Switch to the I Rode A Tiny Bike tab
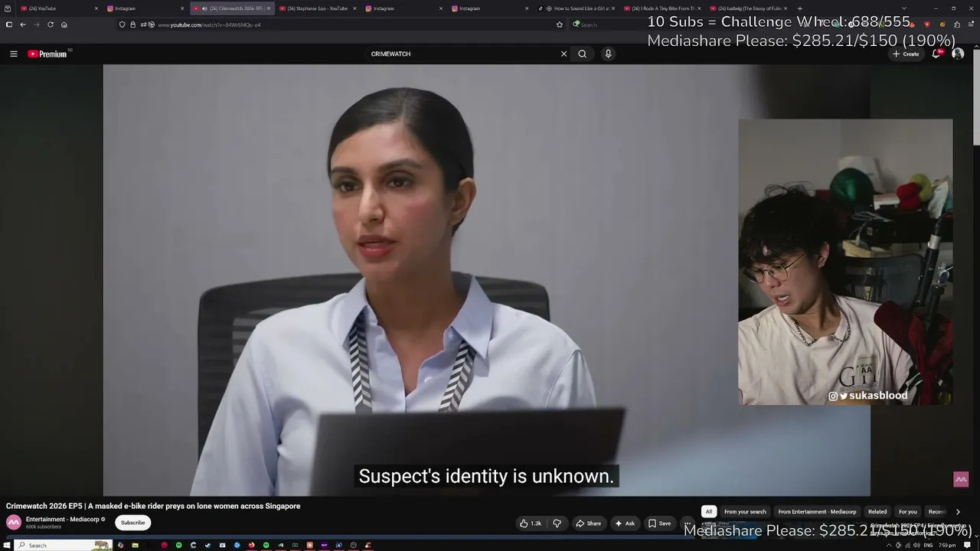 (663, 8)
